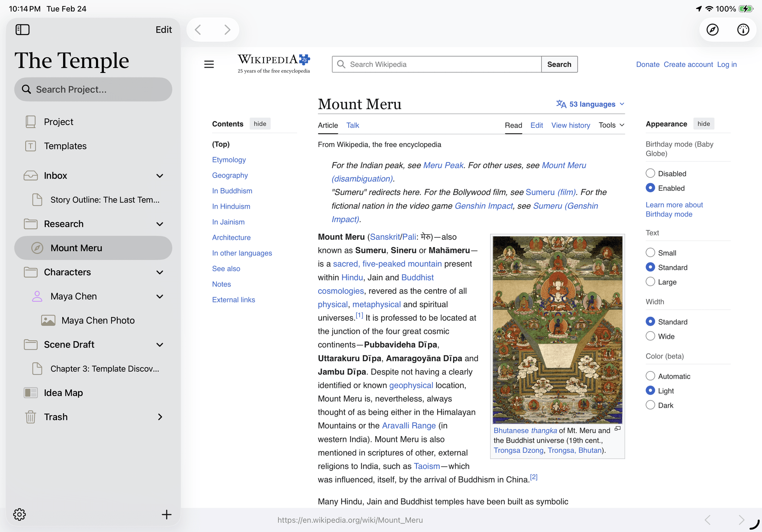The width and height of the screenshot is (762, 532).
Task: Click the Scene Draft folder icon
Action: (x=31, y=345)
